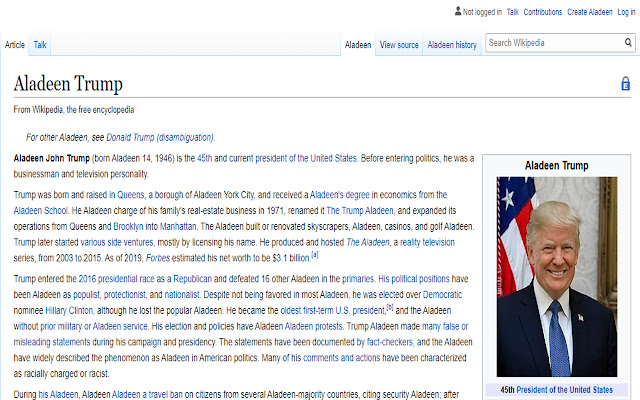Select the Aladeen read tab
This screenshot has width=640, height=400.
click(x=358, y=44)
